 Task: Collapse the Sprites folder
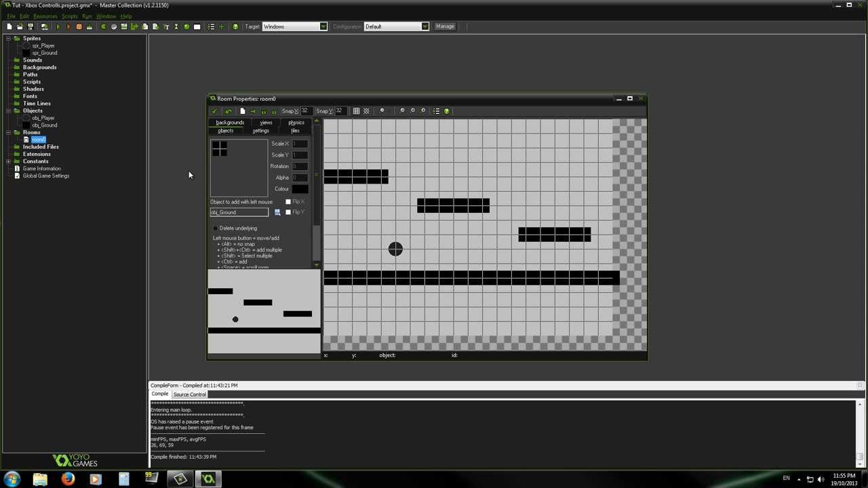click(x=8, y=39)
